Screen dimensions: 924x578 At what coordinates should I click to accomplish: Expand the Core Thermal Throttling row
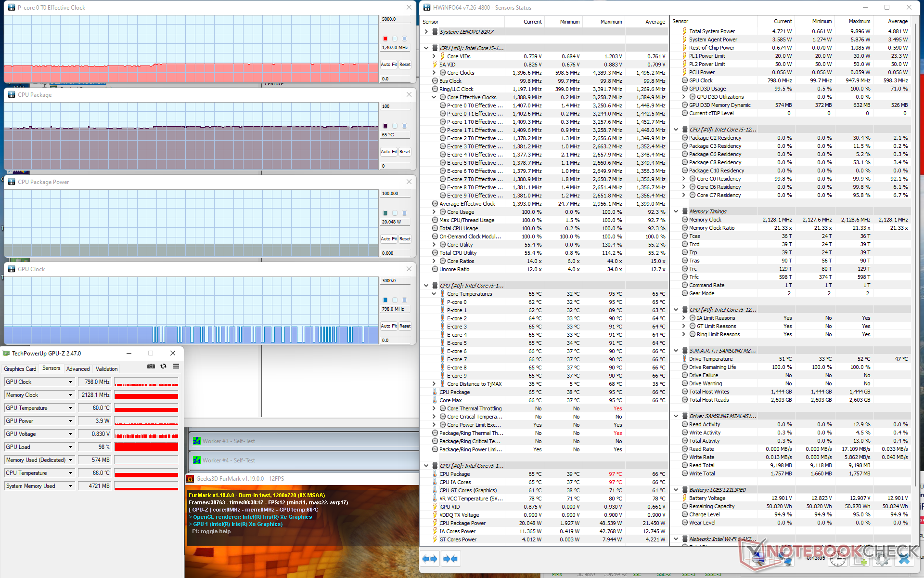point(434,408)
